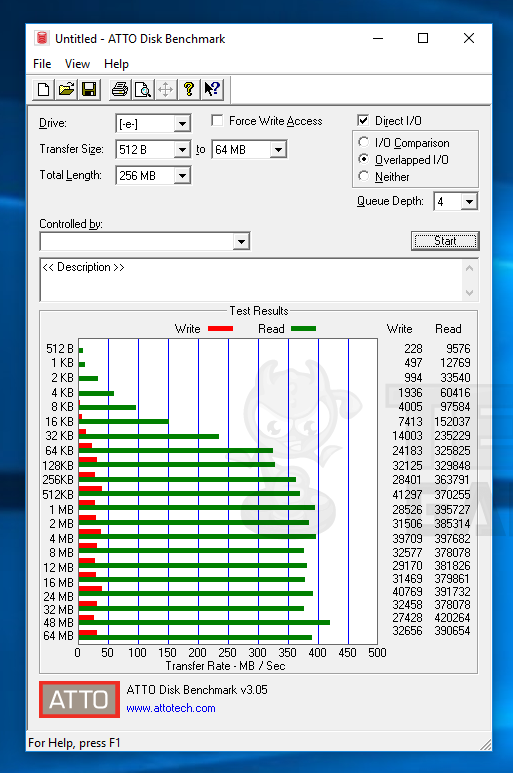The width and height of the screenshot is (513, 773).
Task: Open Print Preview toolbar icon
Action: (x=143, y=89)
